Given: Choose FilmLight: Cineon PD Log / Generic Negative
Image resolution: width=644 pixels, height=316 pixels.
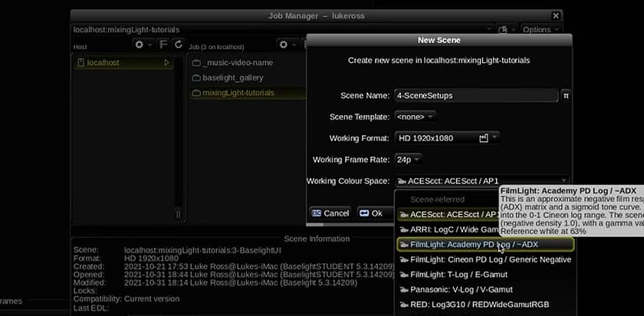Looking at the screenshot, I should tap(485, 260).
